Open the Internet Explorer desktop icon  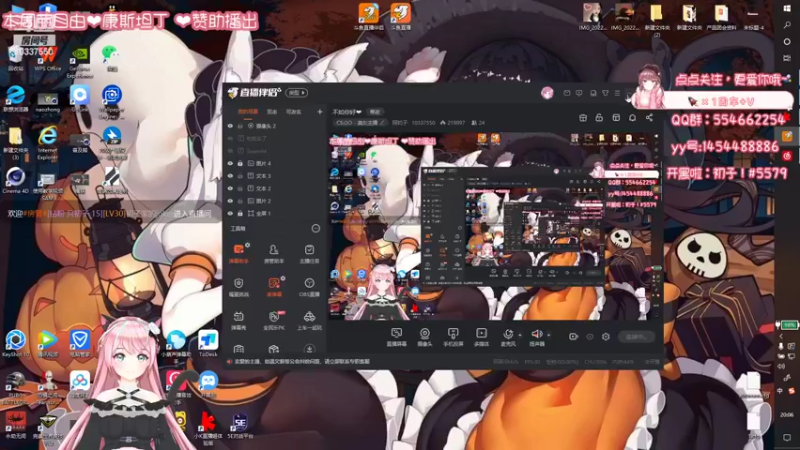click(47, 143)
